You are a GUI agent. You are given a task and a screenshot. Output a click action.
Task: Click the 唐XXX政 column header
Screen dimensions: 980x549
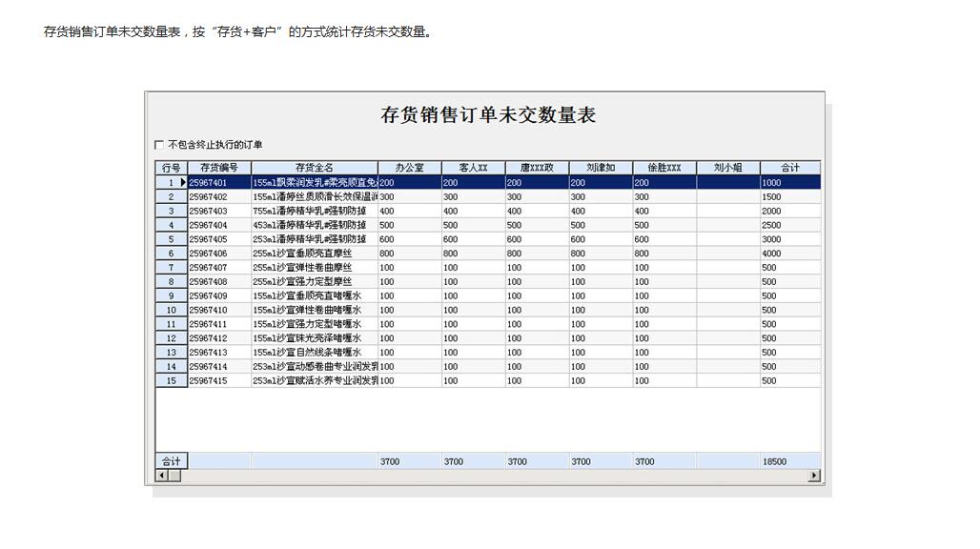click(537, 168)
